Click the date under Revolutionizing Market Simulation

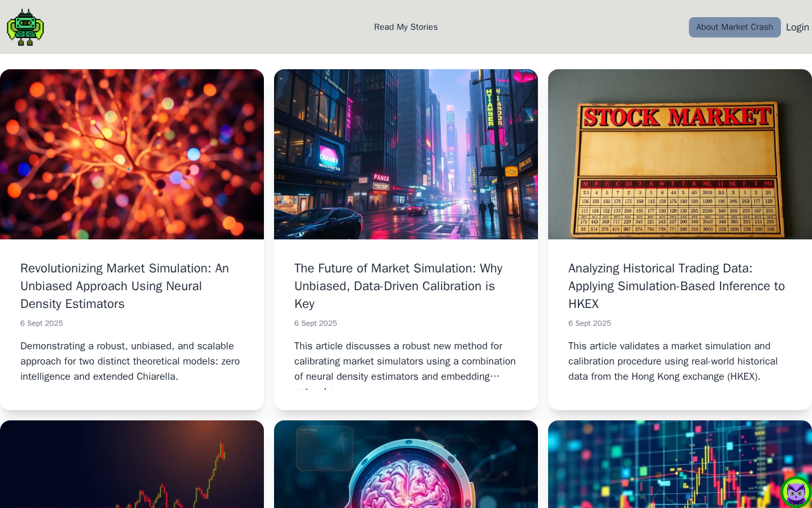(x=42, y=323)
